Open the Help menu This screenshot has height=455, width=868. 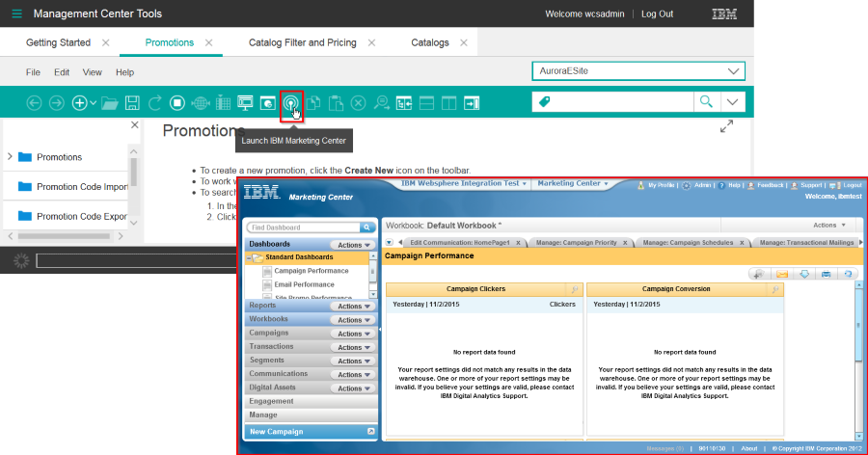click(x=124, y=72)
